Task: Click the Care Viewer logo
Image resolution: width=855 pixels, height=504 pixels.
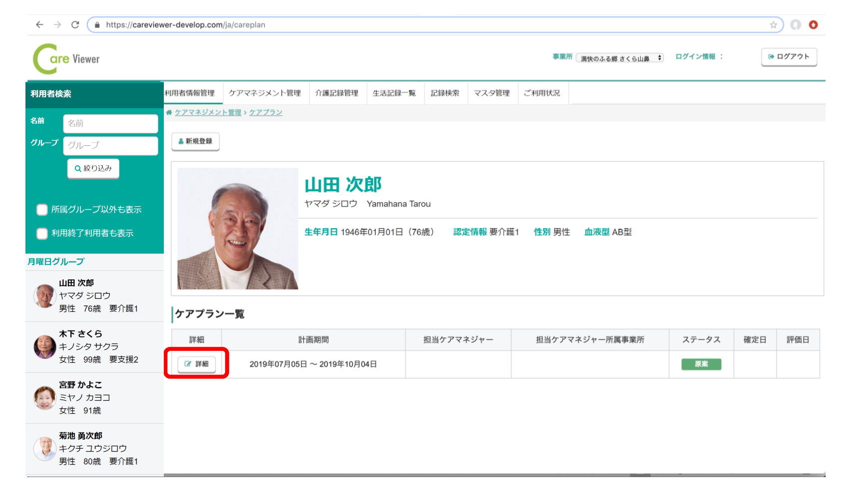Action: click(x=66, y=59)
